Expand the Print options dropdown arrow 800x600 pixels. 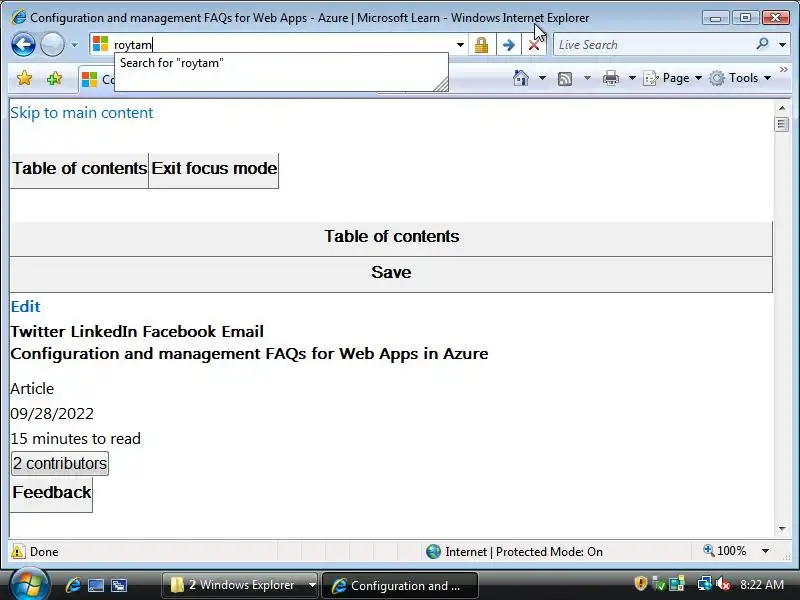point(632,78)
